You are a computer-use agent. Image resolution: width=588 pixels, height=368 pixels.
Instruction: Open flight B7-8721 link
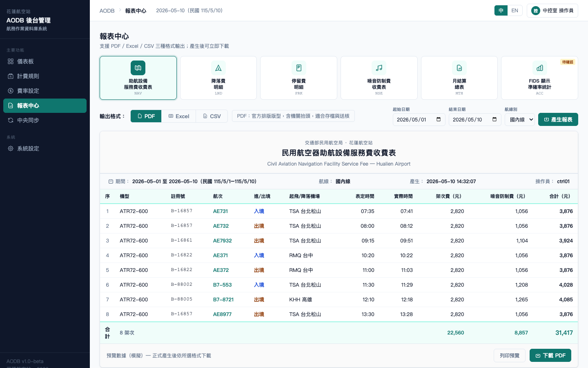[223, 300]
